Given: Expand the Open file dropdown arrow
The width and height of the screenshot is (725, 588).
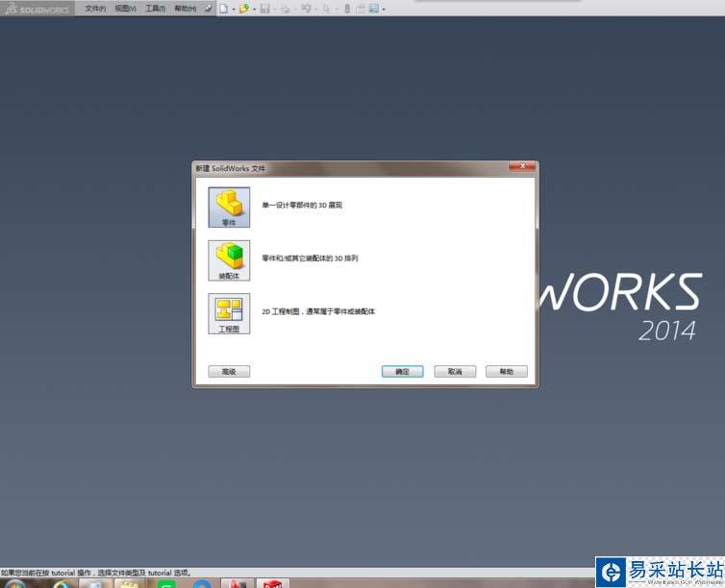Looking at the screenshot, I should pyautogui.click(x=254, y=9).
